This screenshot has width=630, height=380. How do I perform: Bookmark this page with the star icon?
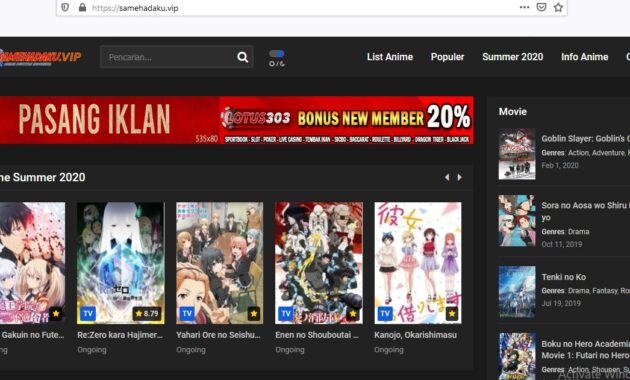coord(558,7)
